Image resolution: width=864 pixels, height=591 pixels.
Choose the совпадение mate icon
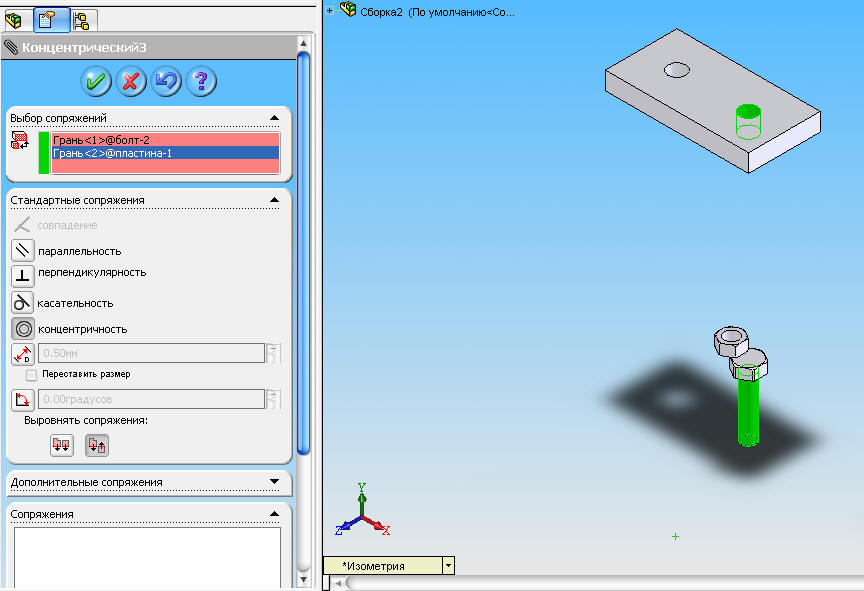click(x=23, y=225)
